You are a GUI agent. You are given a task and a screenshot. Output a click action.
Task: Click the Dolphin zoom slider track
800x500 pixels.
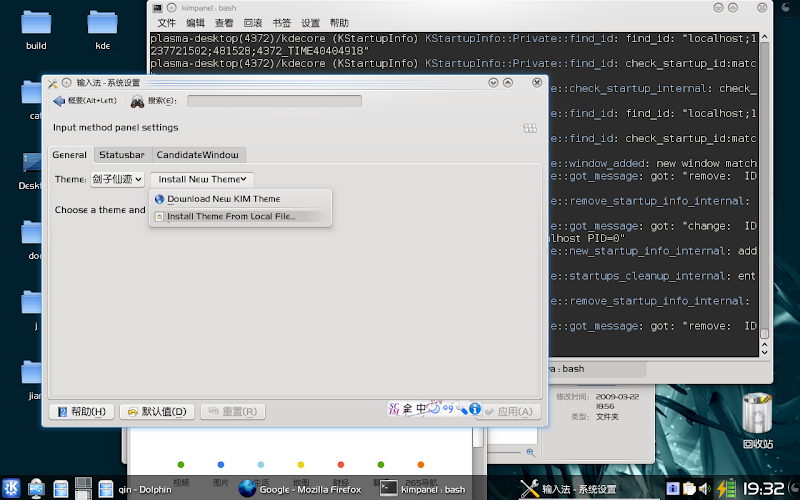point(505,452)
